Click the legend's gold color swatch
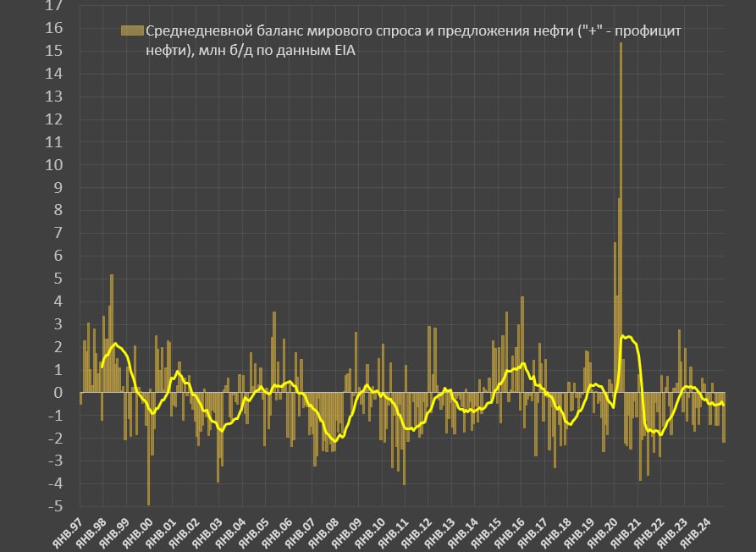 pos(132,31)
